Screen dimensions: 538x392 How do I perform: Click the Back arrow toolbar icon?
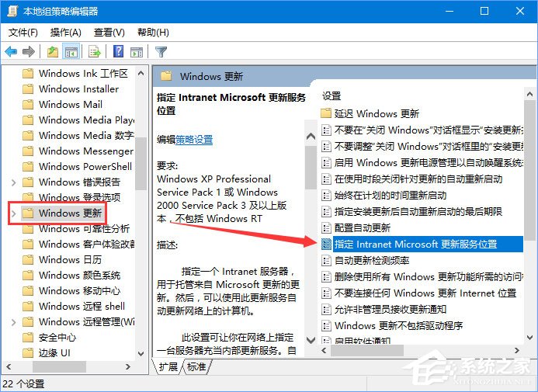(11, 52)
